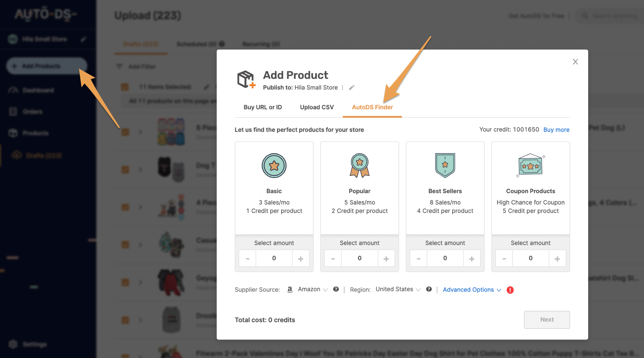This screenshot has width=644, height=358.
Task: Toggle checkbox for 4 Piece product row
Action: click(125, 207)
